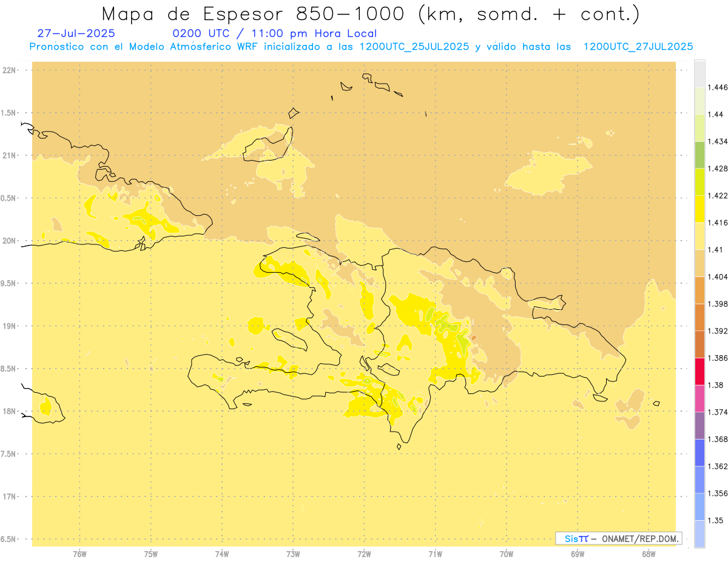Select the 1.434 legend value
This screenshot has height=562, width=728.
coord(718,141)
